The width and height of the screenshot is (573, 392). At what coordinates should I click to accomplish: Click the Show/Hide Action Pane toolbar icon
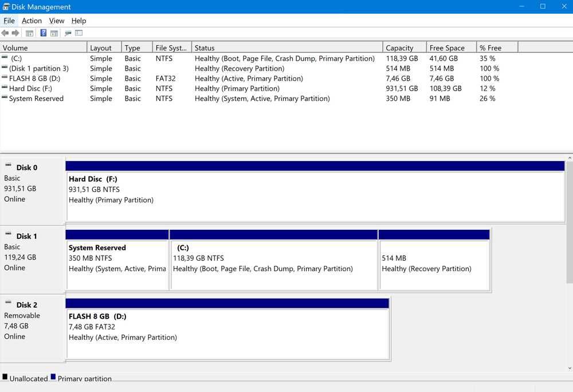54,33
